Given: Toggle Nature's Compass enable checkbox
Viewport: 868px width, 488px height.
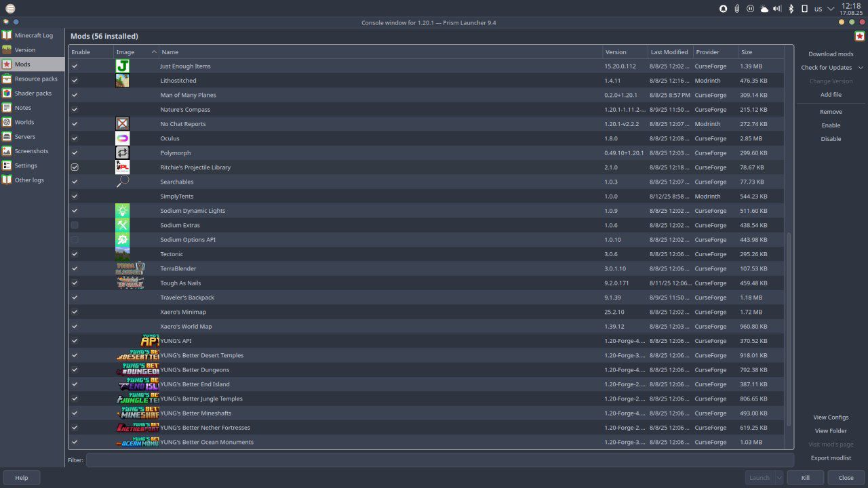Looking at the screenshot, I should [75, 110].
